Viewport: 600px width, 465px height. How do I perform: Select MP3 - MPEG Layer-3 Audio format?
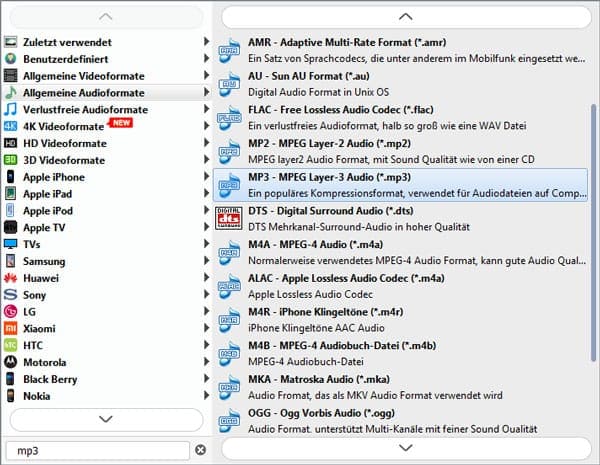[400, 185]
